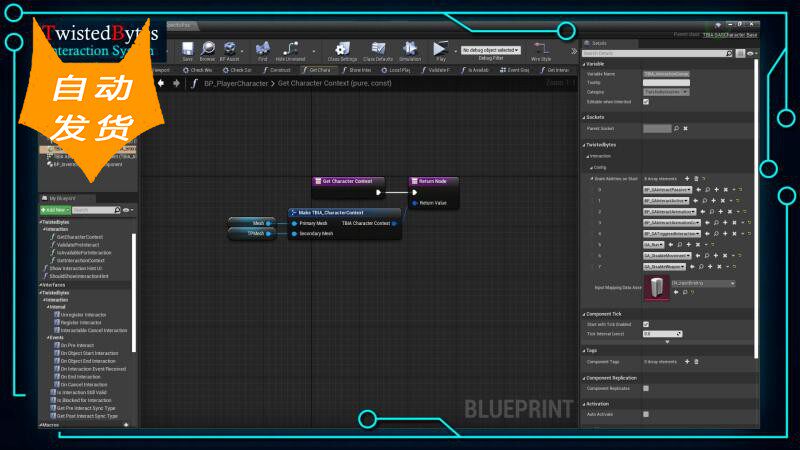Switch to the Construct function tab
Image resolution: width=800 pixels, height=450 pixels.
pos(277,70)
